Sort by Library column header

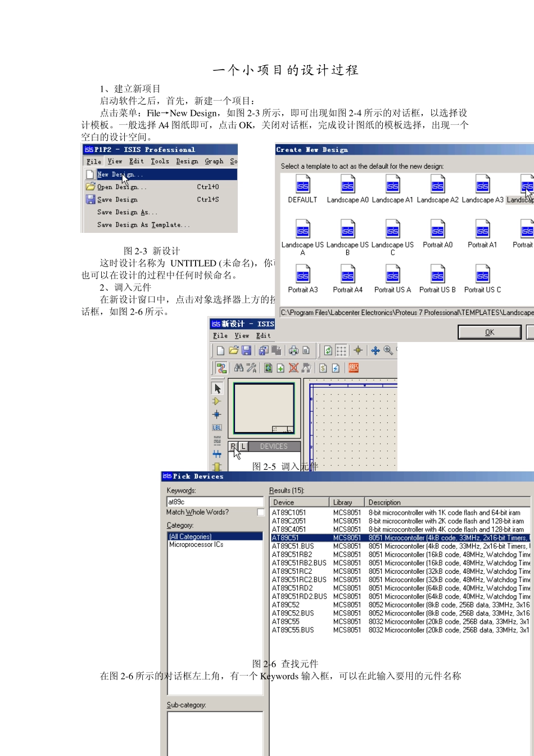(x=347, y=502)
